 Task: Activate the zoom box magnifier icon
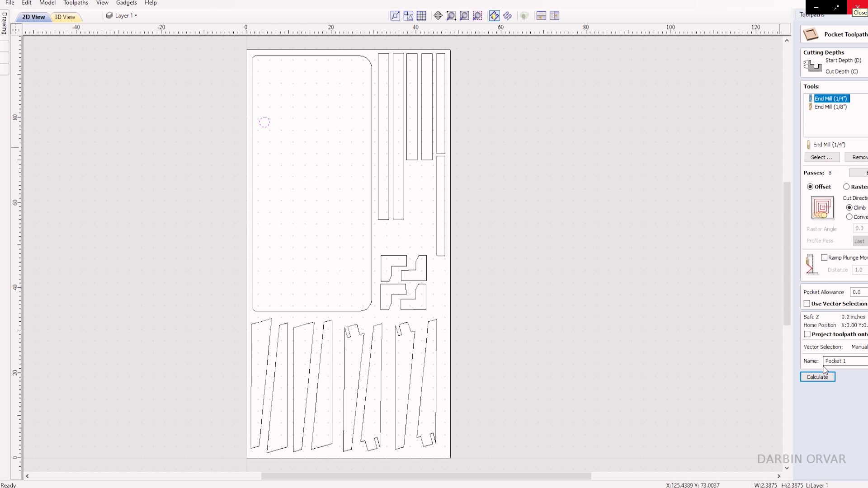click(451, 16)
